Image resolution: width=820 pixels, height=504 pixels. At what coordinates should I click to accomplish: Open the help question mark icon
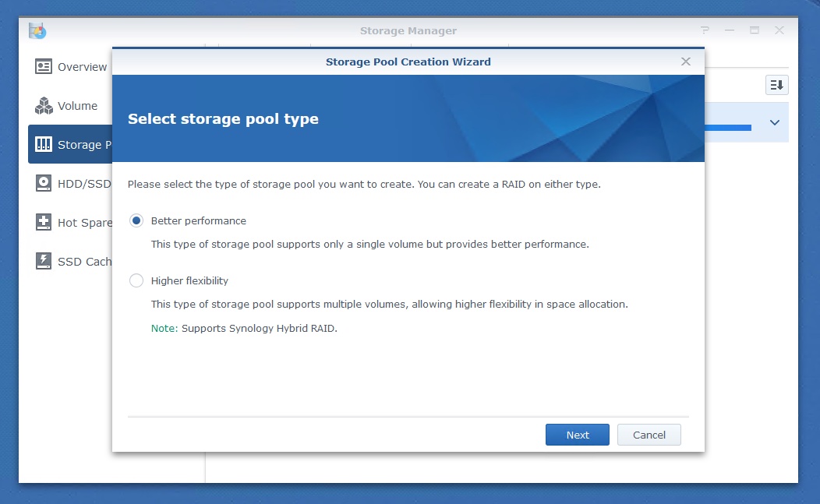pyautogui.click(x=705, y=30)
